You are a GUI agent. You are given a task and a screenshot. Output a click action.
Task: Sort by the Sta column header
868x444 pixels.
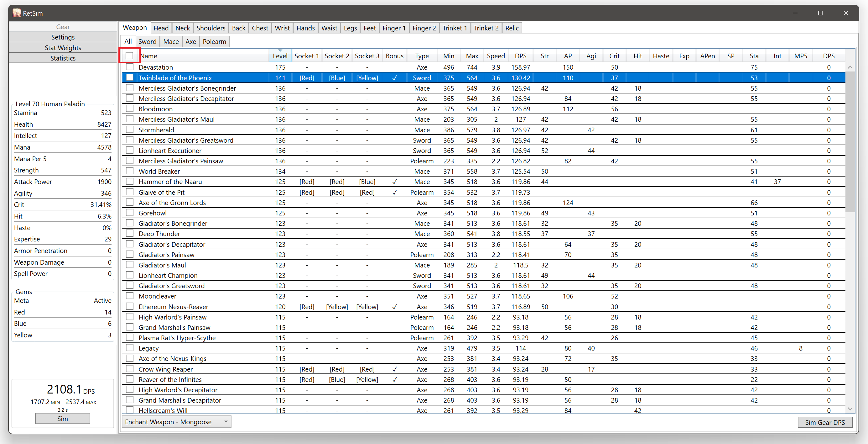[x=754, y=56]
